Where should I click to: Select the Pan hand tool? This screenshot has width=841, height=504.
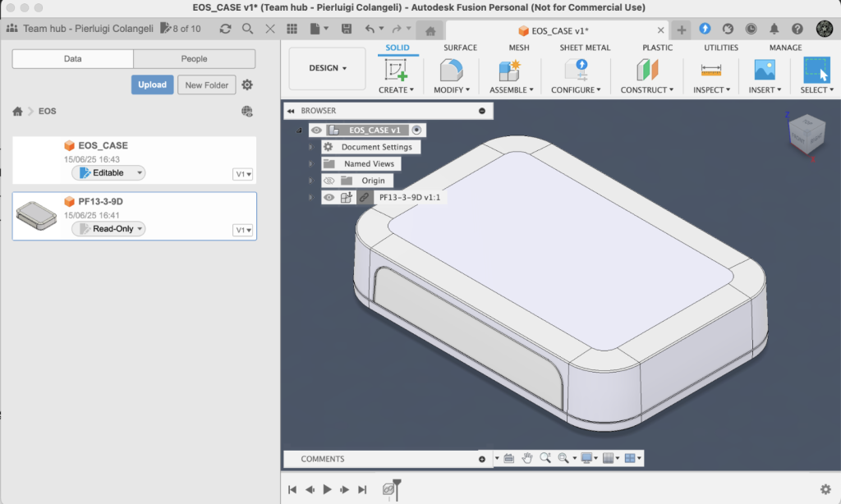[x=527, y=458]
